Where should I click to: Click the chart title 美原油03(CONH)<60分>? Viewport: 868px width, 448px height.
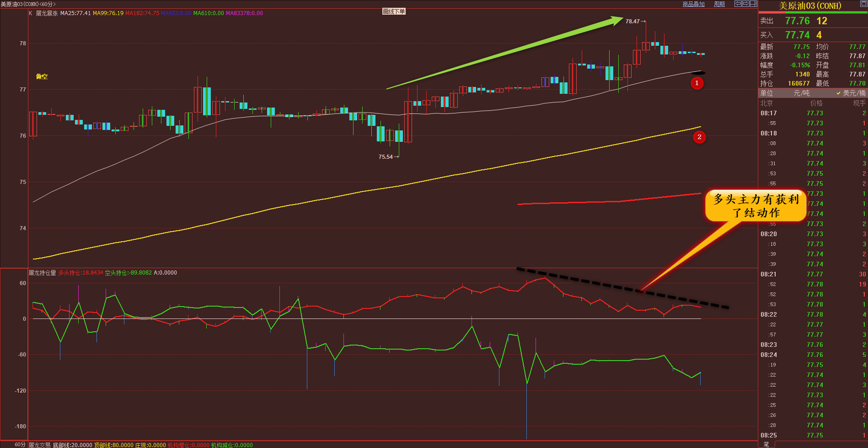click(28, 4)
